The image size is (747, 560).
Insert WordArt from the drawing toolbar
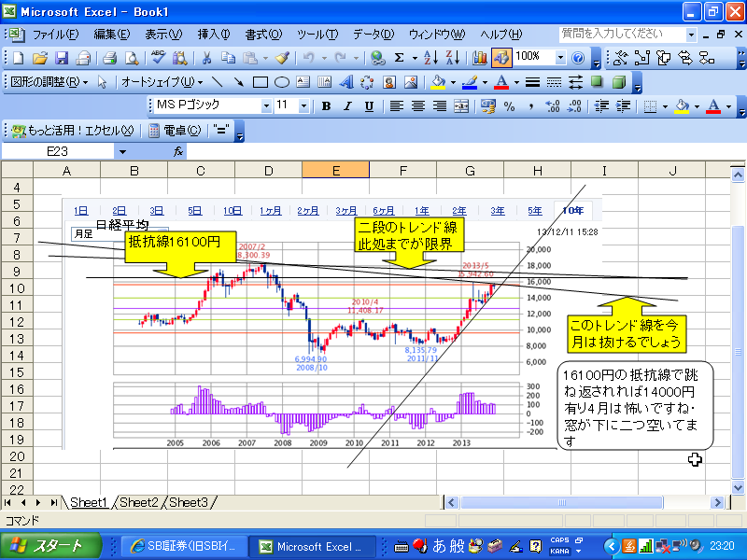coord(345,82)
